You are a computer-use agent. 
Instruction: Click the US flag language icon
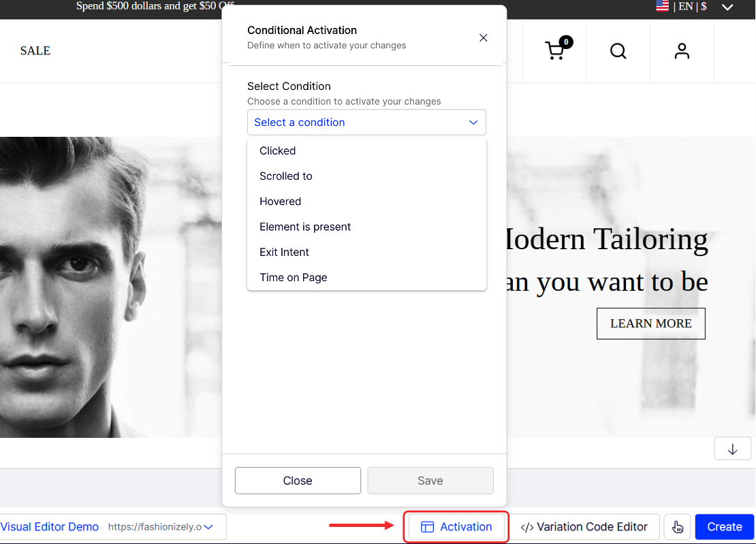pyautogui.click(x=662, y=7)
